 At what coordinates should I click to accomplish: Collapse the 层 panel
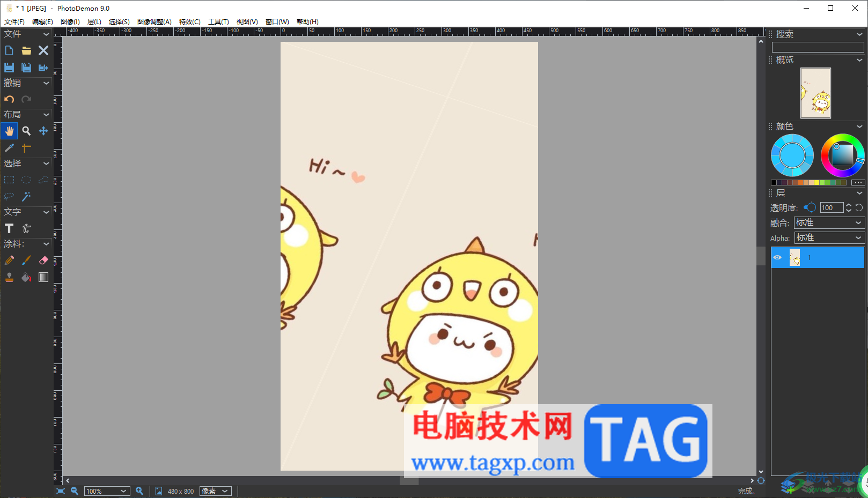859,193
